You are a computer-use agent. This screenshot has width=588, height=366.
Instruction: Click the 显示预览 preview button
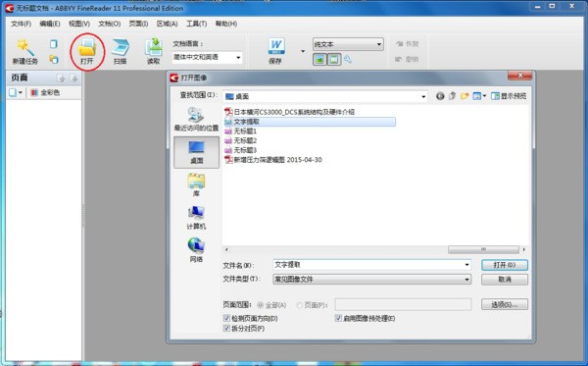pos(509,96)
